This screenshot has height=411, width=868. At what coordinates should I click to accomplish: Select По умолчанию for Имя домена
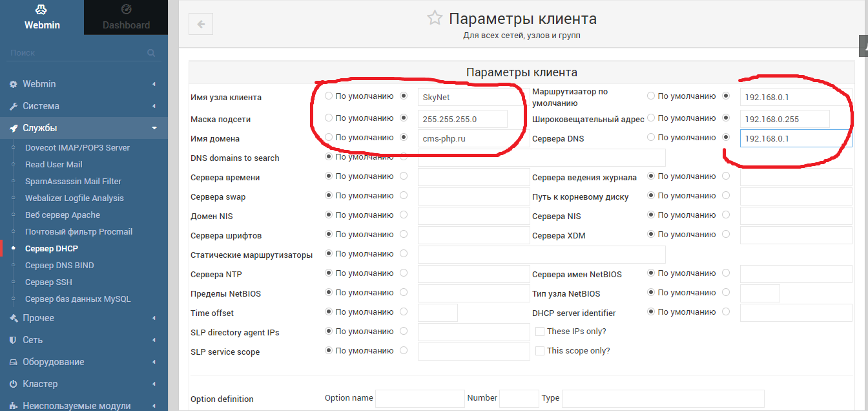[x=329, y=138]
